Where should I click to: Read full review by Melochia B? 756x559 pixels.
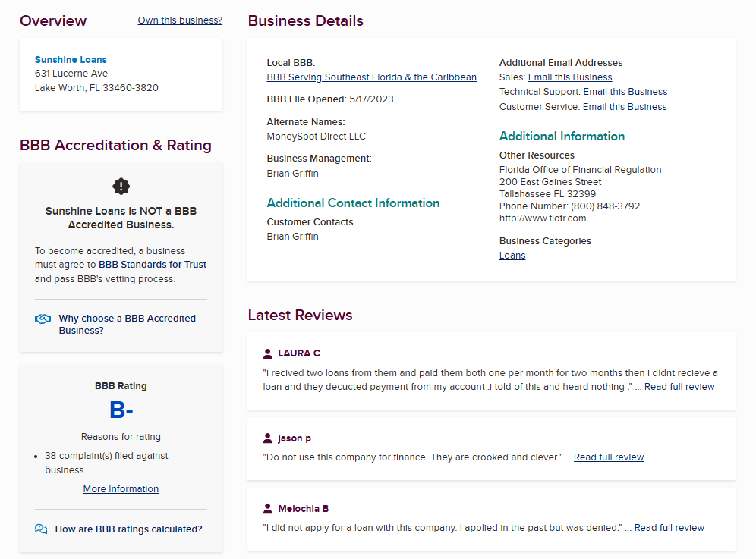pyautogui.click(x=669, y=528)
